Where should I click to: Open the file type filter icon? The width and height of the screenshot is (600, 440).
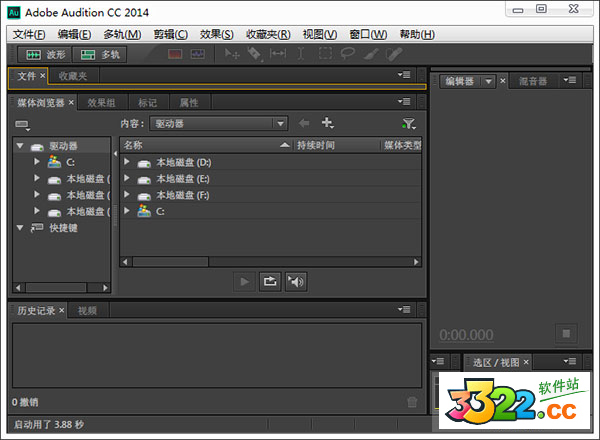409,124
